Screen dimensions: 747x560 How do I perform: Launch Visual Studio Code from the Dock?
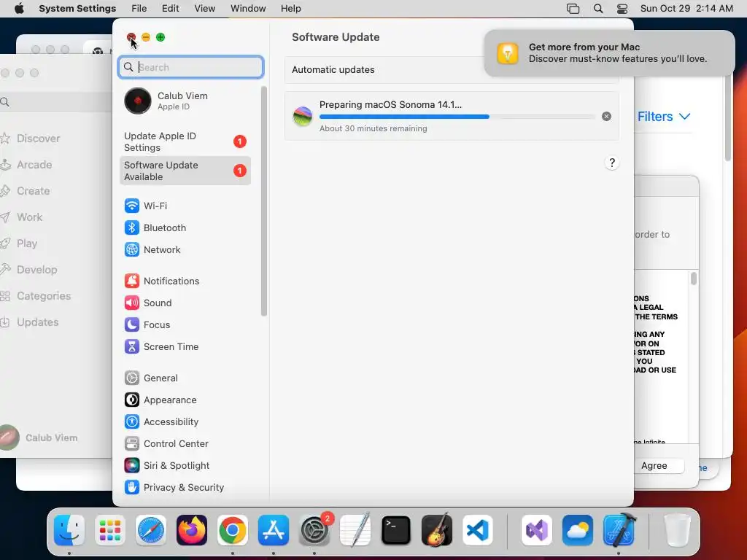click(x=478, y=530)
